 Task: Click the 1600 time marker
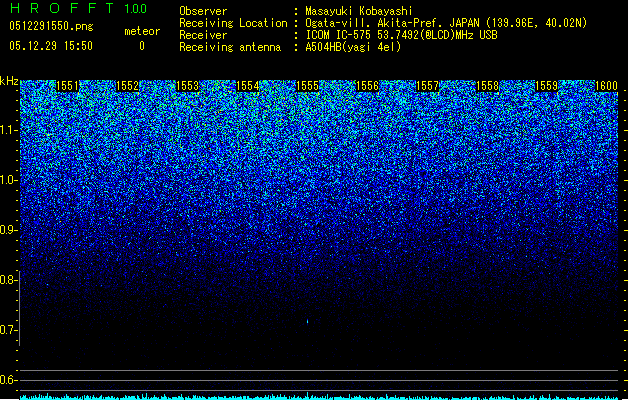(x=607, y=86)
